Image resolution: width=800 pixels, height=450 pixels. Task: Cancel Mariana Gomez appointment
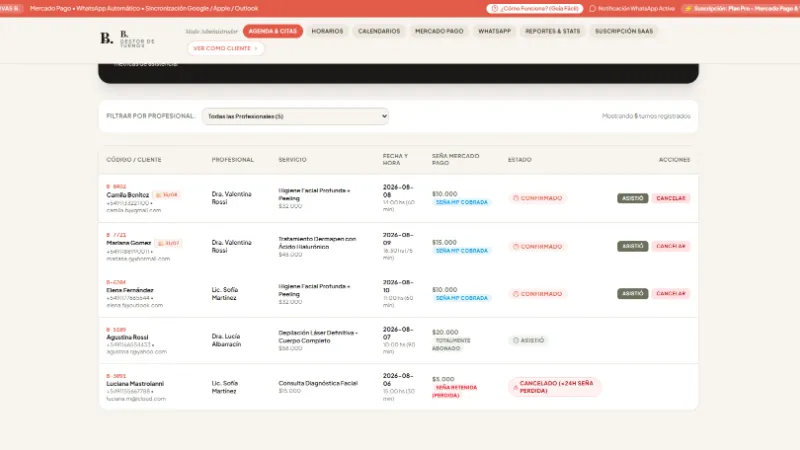670,246
